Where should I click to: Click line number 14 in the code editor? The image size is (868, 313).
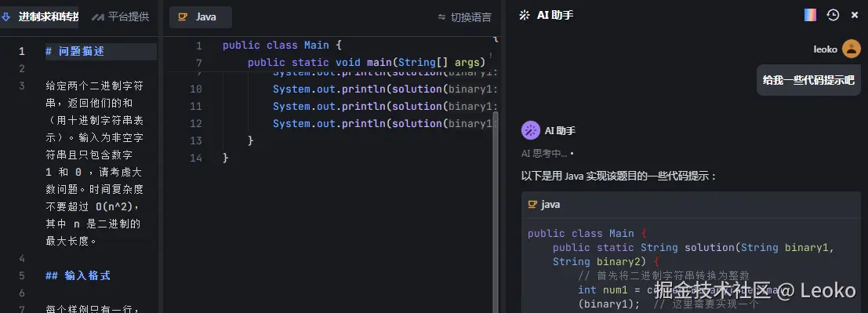[x=195, y=158]
